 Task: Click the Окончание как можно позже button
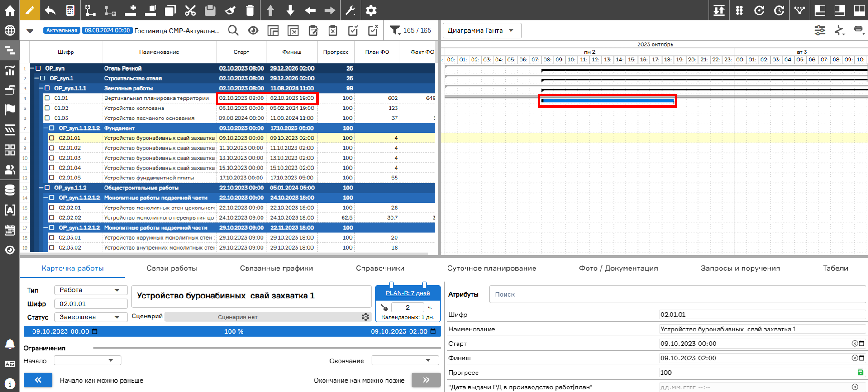[426, 380]
